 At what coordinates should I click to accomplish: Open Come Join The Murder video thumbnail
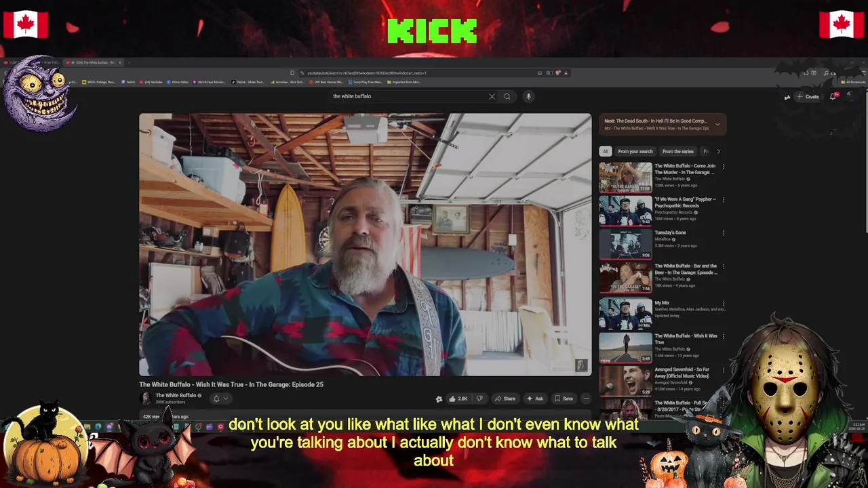(x=625, y=178)
